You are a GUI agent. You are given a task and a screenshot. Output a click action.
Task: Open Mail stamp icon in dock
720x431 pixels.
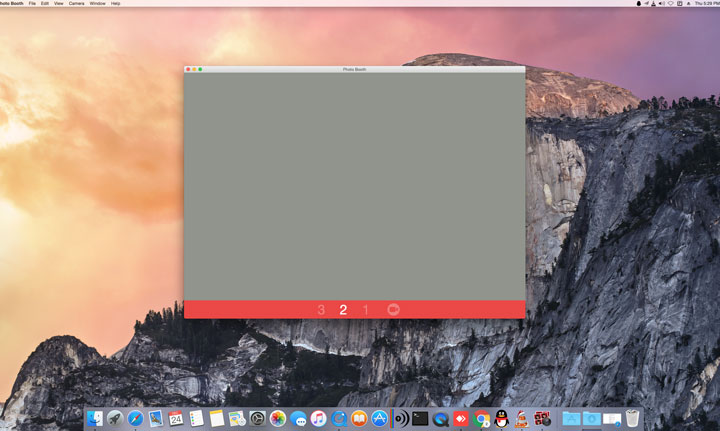156,419
